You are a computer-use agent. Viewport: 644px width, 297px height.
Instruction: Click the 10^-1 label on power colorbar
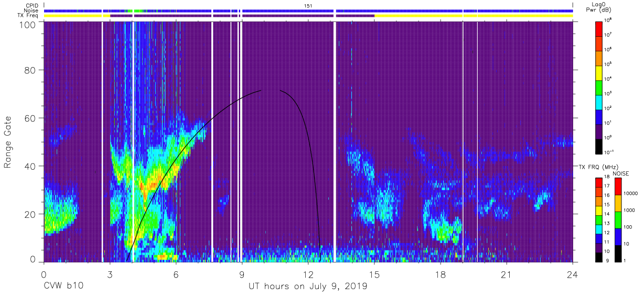click(609, 152)
